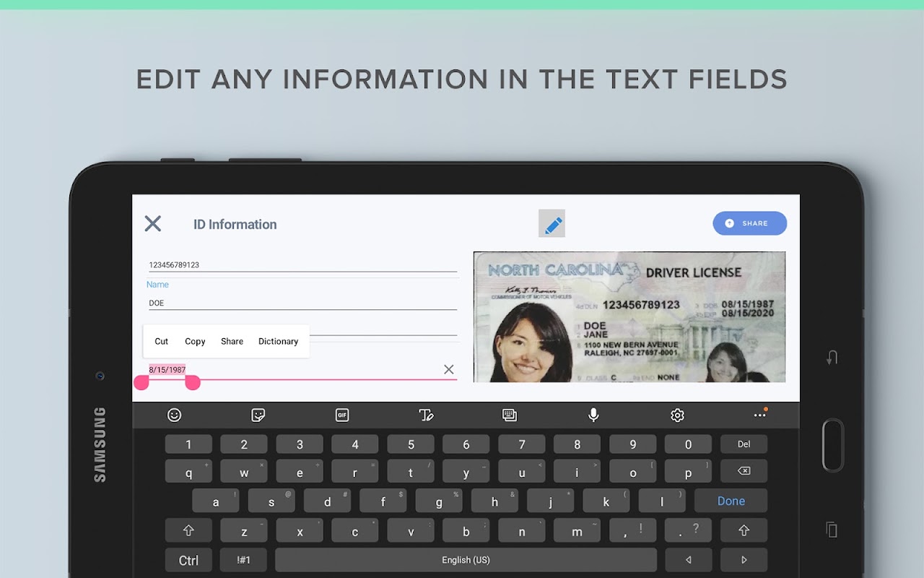Tap the letter a key

click(x=216, y=501)
